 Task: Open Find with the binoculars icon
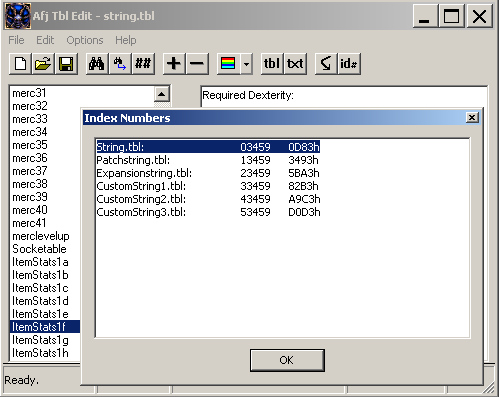(x=97, y=63)
